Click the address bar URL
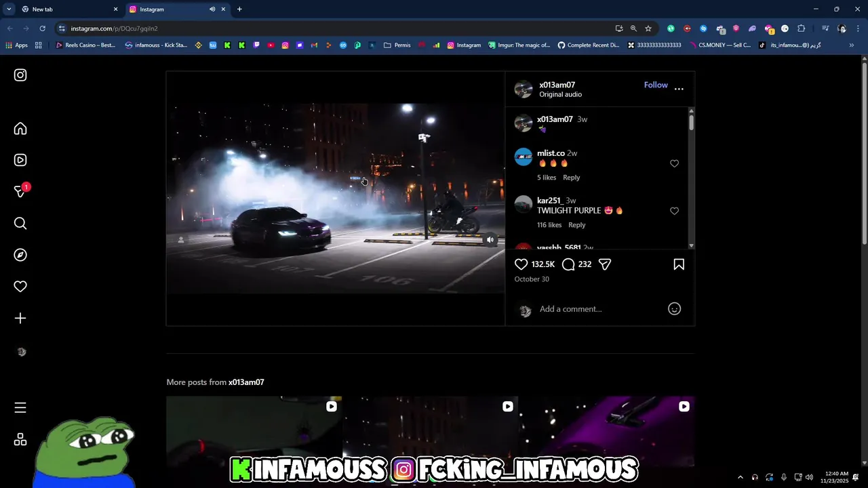This screenshot has width=868, height=488. [x=114, y=28]
